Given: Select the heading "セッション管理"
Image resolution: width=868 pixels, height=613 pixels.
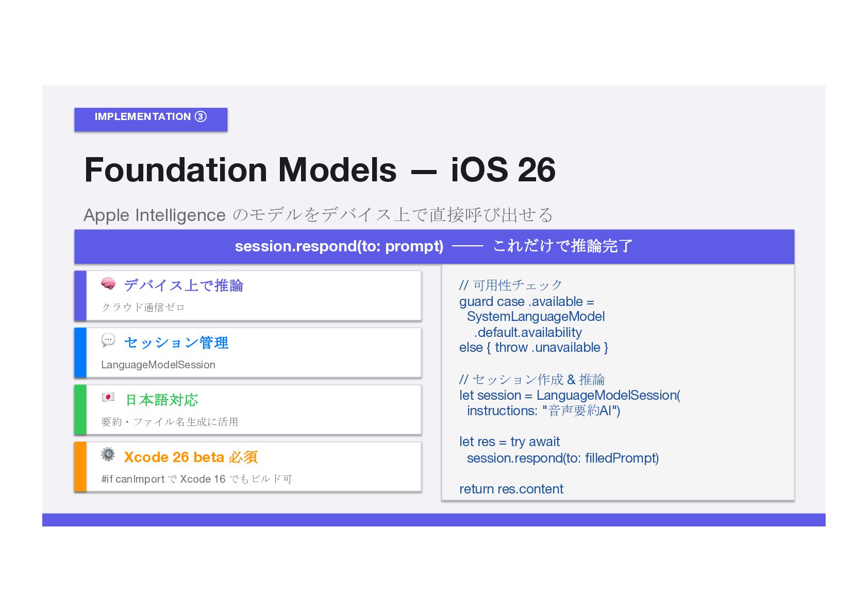Looking at the screenshot, I should click(x=176, y=343).
